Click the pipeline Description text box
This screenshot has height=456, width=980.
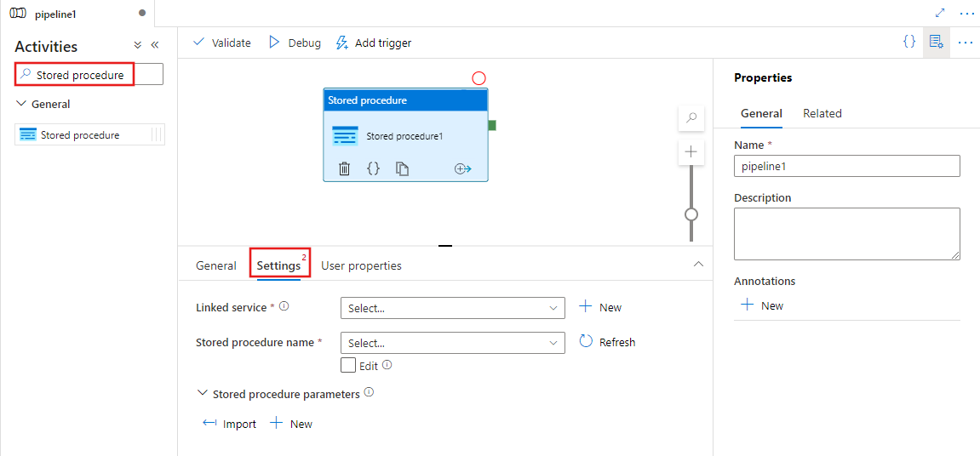[846, 233]
